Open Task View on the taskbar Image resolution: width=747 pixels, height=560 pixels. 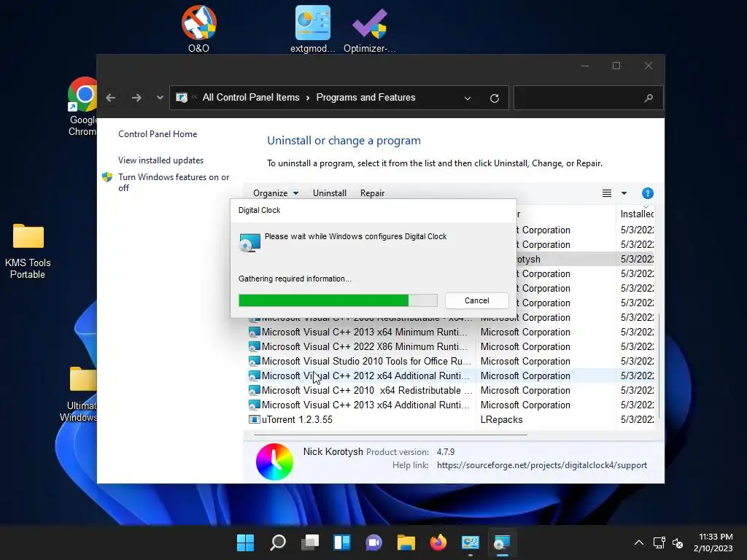click(x=309, y=542)
